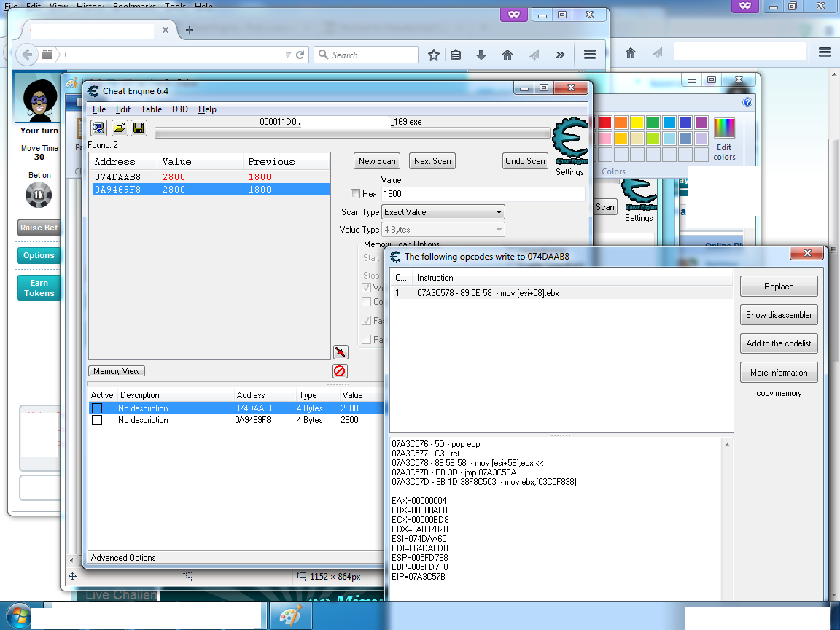Open the Table menu
The width and height of the screenshot is (840, 630).
point(151,109)
